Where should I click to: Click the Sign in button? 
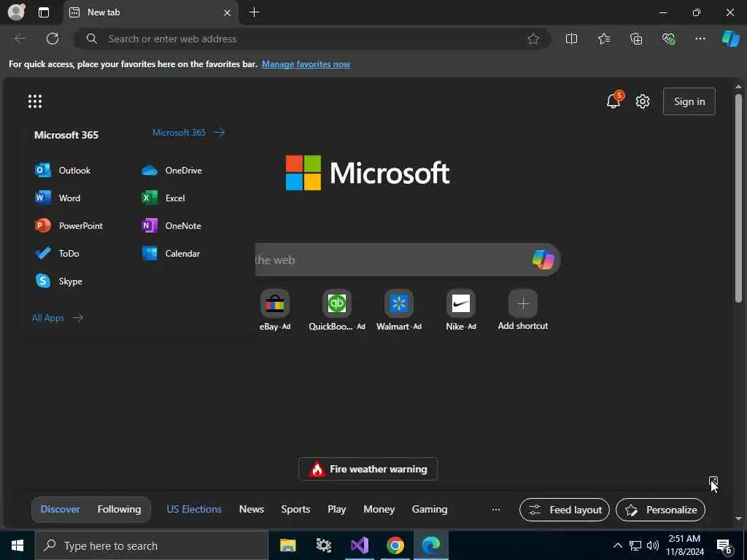coord(689,101)
